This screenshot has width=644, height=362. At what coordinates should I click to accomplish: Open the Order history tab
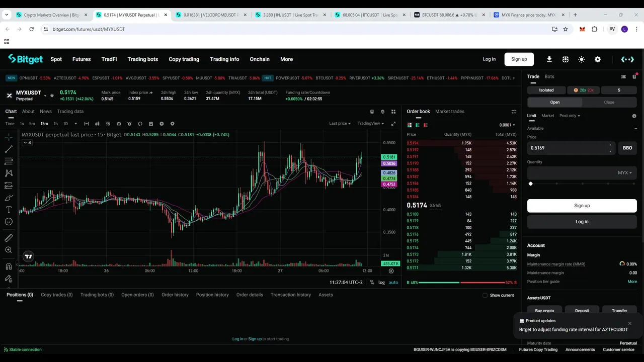[x=175, y=295]
